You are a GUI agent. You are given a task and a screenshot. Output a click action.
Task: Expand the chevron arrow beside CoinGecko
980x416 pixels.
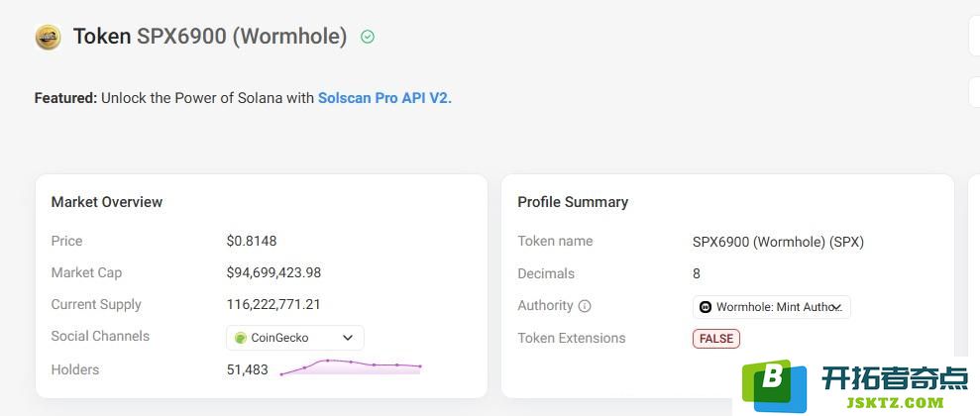point(348,338)
